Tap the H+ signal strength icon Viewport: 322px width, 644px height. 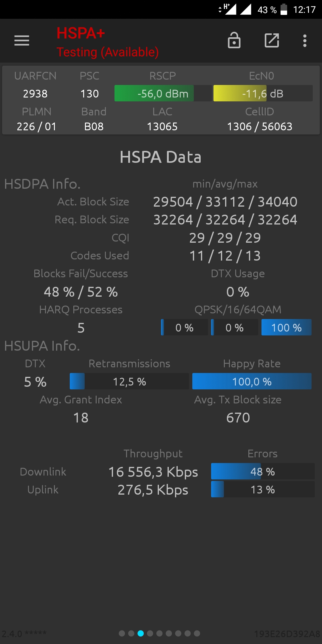pyautogui.click(x=230, y=9)
